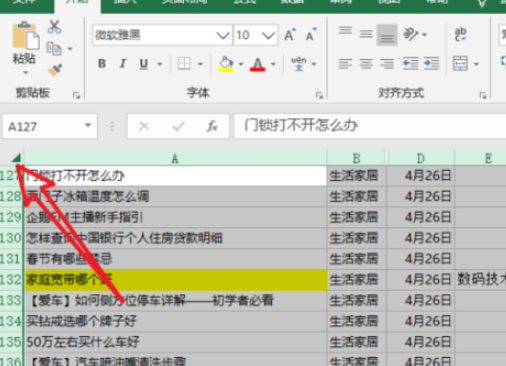Click cell 50万左右买什么车好
This screenshot has height=366, width=506.
175,342
